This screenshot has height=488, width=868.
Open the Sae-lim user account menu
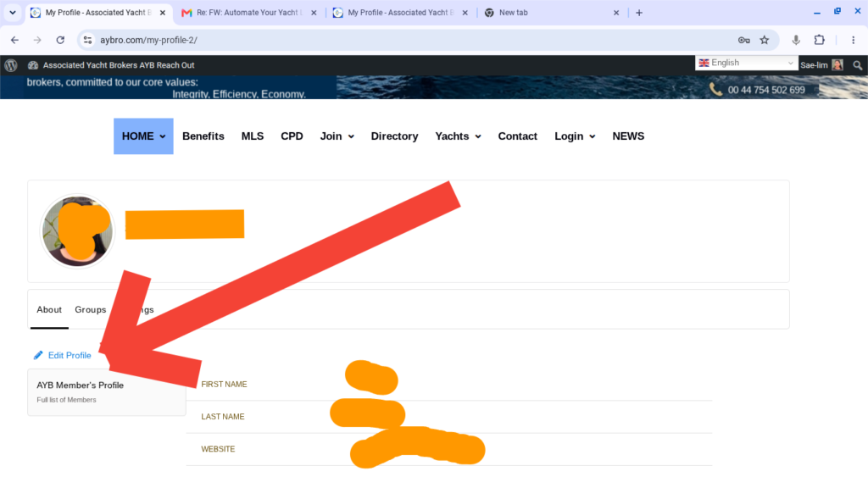pos(821,65)
